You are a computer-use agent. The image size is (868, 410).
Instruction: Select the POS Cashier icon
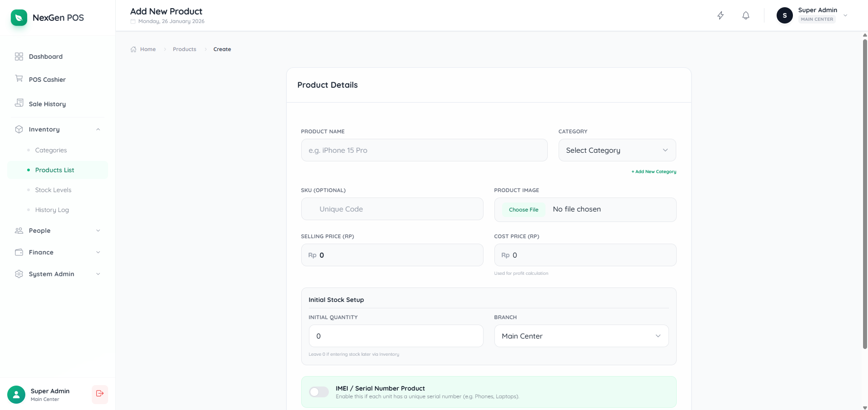pos(19,78)
